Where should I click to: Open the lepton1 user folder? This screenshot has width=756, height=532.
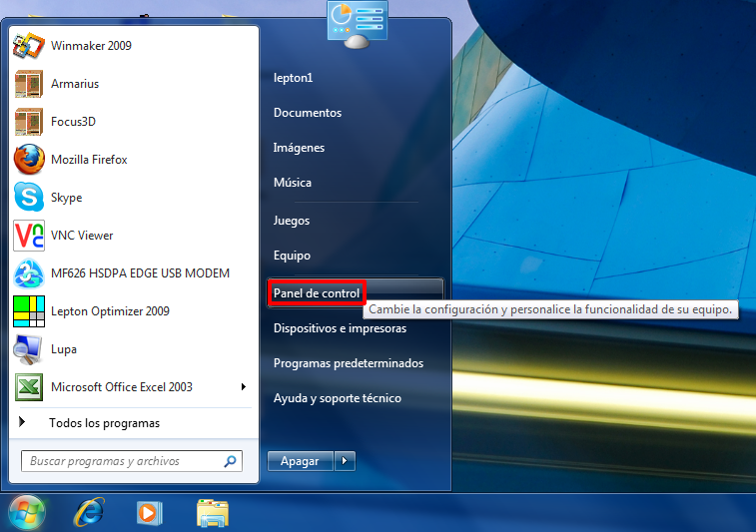point(294,78)
